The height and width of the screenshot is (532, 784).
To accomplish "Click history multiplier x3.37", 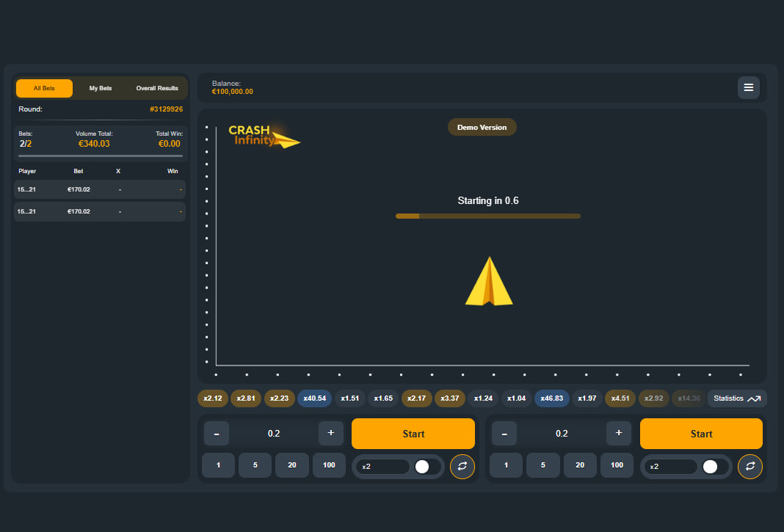I will (450, 398).
